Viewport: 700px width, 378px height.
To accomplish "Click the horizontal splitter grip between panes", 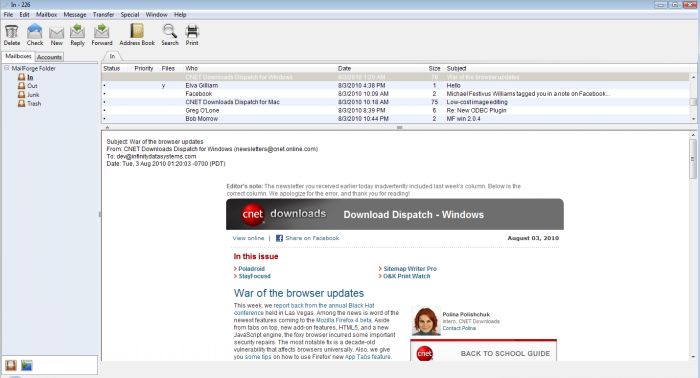I will (400, 127).
